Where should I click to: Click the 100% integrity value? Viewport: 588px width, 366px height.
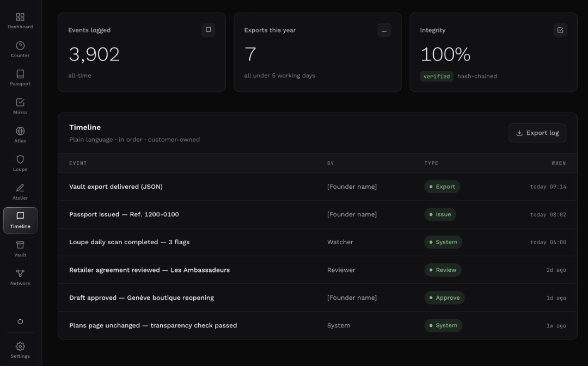(x=445, y=54)
